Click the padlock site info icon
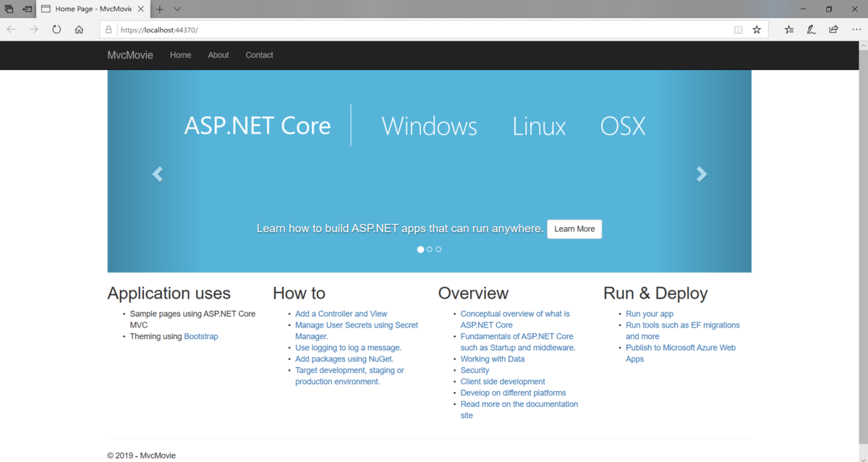The width and height of the screenshot is (868, 462). pyautogui.click(x=109, y=30)
